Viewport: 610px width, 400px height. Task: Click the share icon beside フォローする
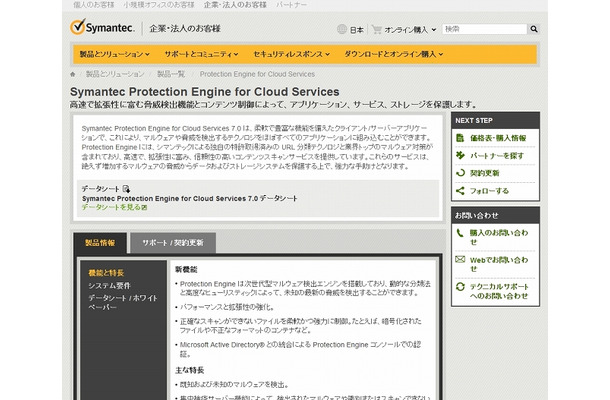click(x=460, y=191)
